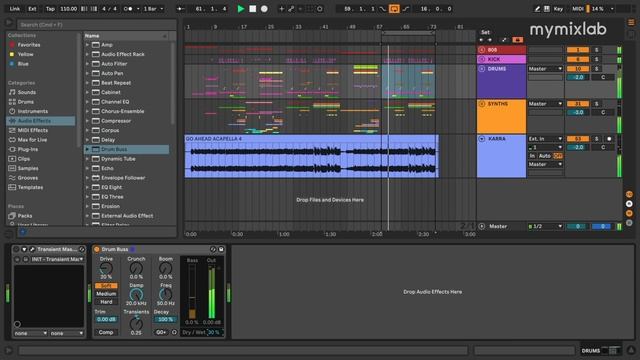The height and width of the screenshot is (360, 640).
Task: Open MIDI Effects category in browser
Action: pos(33,130)
